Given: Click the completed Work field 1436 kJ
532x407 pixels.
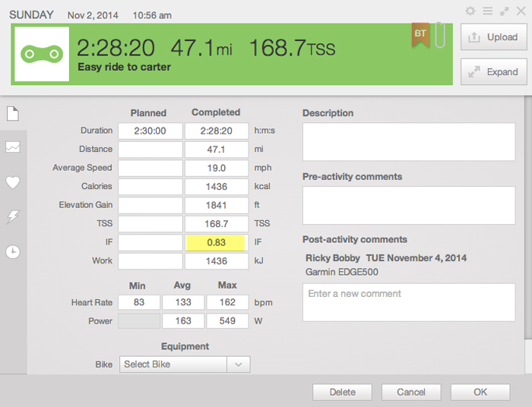Looking at the screenshot, I should (x=217, y=261).
